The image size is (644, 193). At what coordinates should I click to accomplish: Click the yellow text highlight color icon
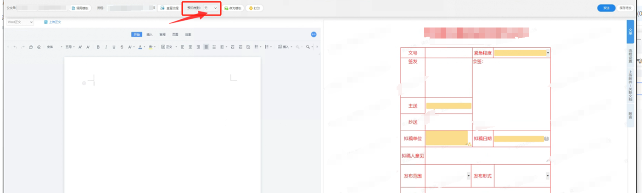point(150,47)
